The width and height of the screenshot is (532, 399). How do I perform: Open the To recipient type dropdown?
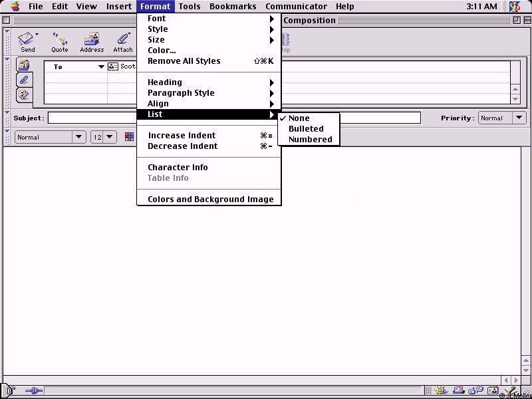(x=101, y=67)
